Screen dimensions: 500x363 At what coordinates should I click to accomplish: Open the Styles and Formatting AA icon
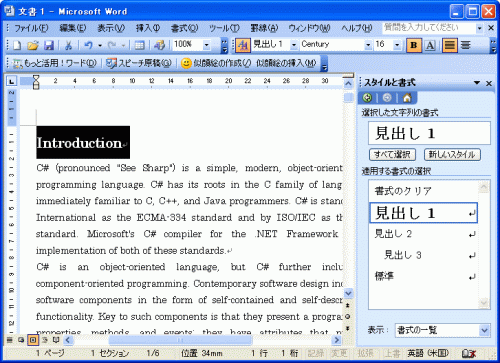pos(243,45)
